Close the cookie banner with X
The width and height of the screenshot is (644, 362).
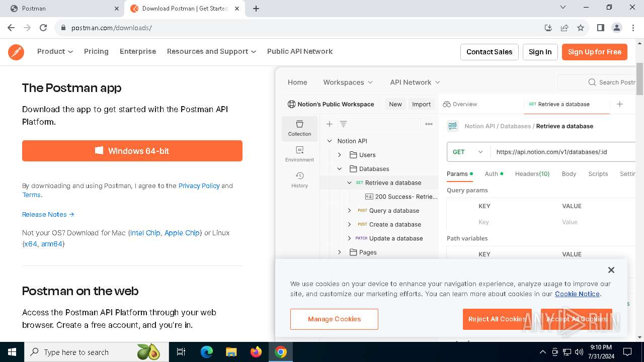611,270
